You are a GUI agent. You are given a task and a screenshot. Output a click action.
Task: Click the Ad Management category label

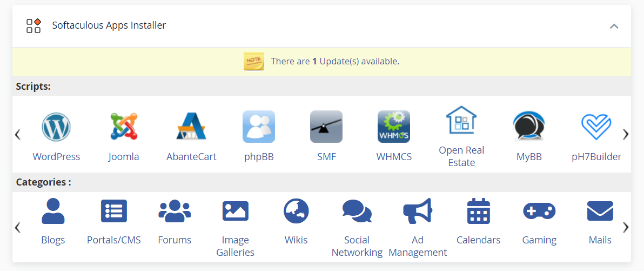(418, 246)
